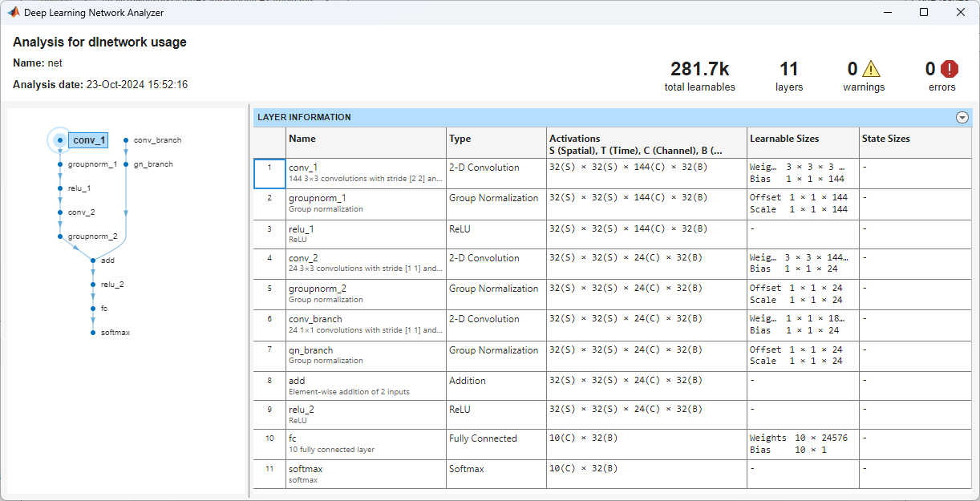Select the gn_branch node in graph
Screen dimensions: 980x501
click(x=153, y=164)
